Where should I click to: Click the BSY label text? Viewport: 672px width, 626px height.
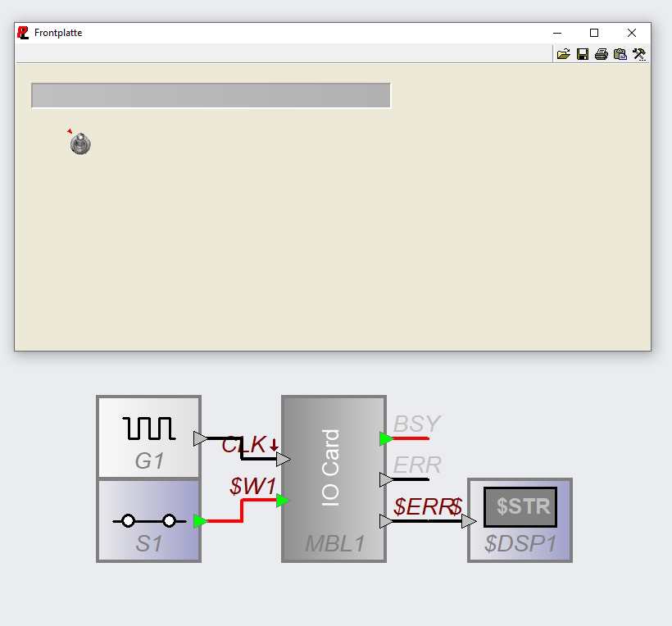point(416,424)
